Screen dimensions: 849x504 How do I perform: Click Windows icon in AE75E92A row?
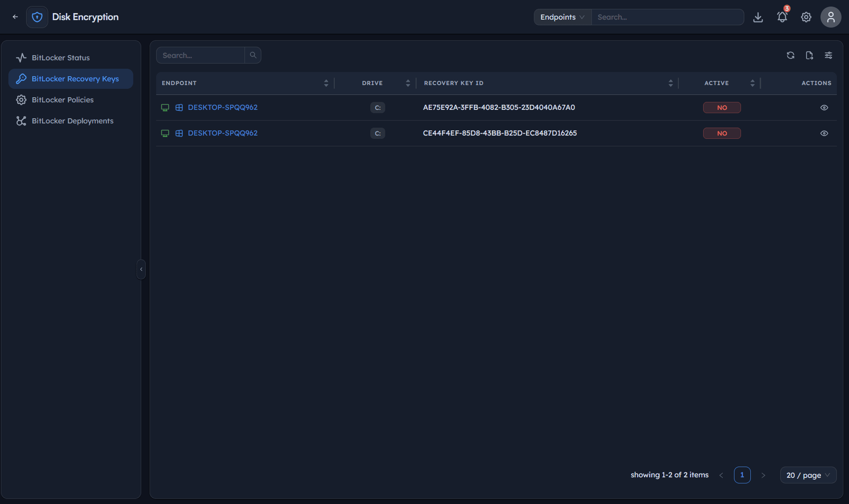pos(179,108)
